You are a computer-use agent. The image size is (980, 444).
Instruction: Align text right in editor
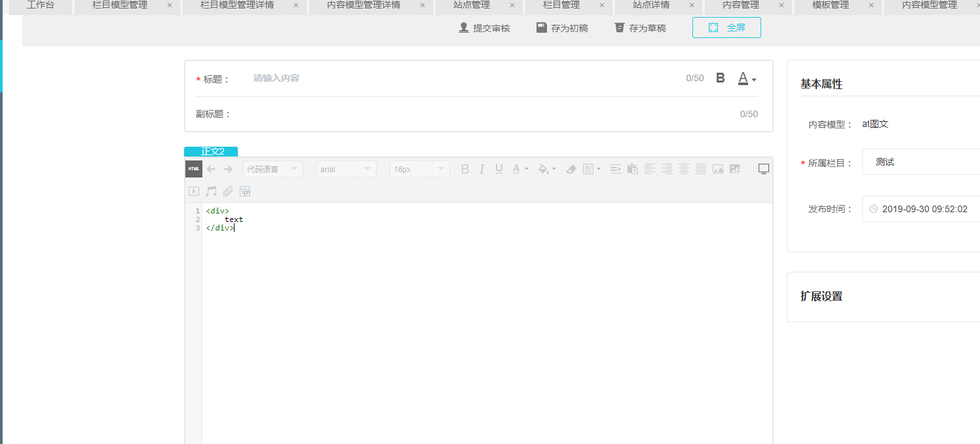click(x=667, y=169)
